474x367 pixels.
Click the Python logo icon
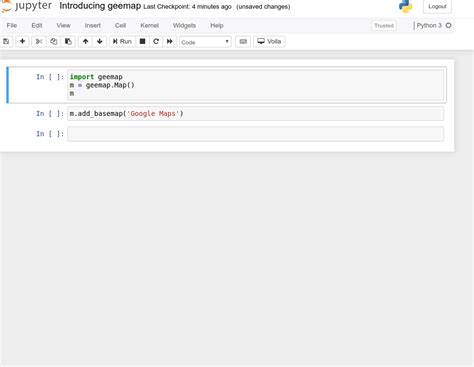[x=406, y=6]
